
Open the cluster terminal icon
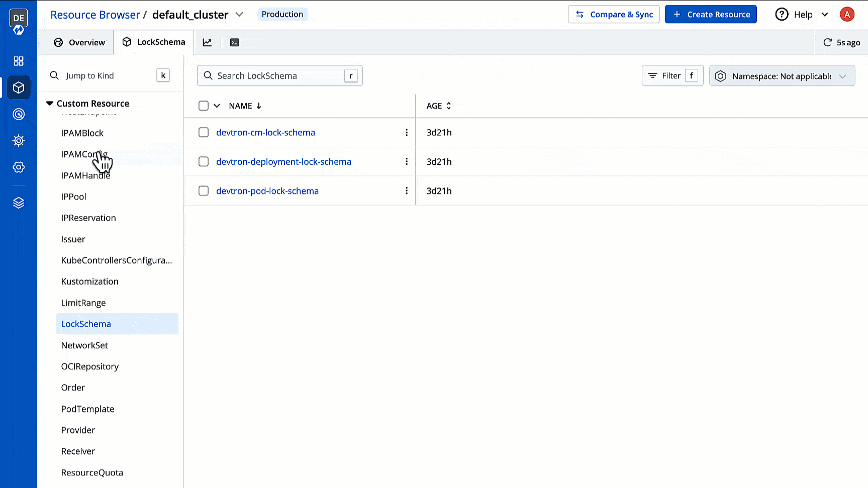[x=234, y=42]
